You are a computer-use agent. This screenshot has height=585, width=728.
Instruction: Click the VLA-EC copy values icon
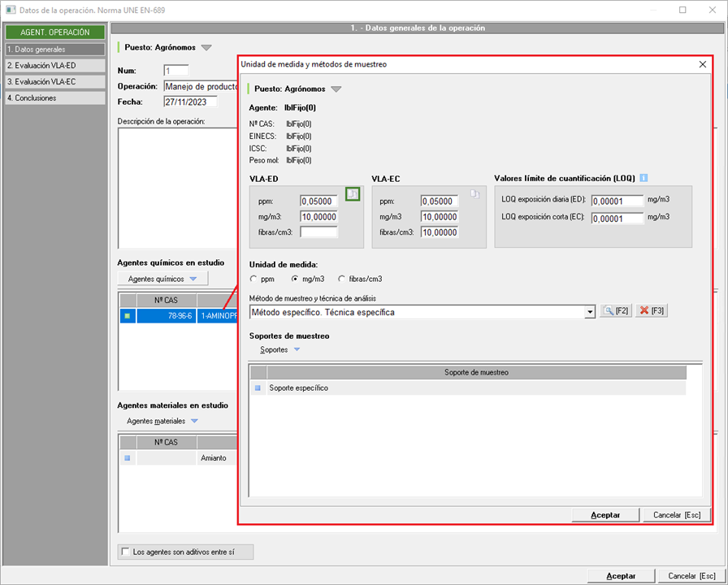pos(474,194)
